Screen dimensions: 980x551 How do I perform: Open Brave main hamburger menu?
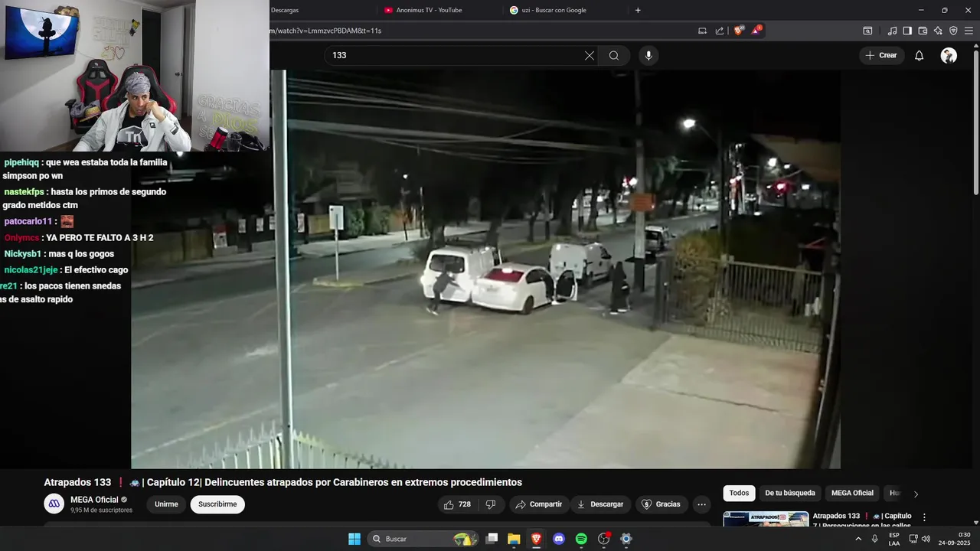(969, 31)
